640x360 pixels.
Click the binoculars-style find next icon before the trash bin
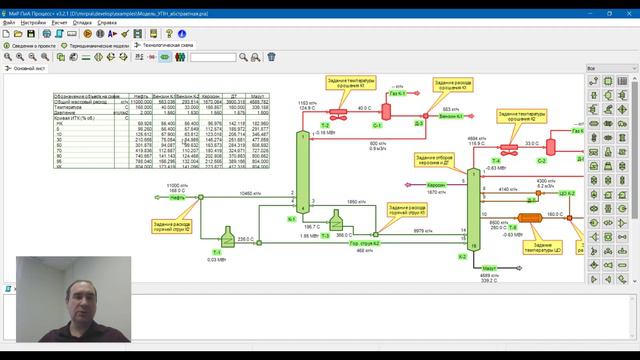[256, 57]
